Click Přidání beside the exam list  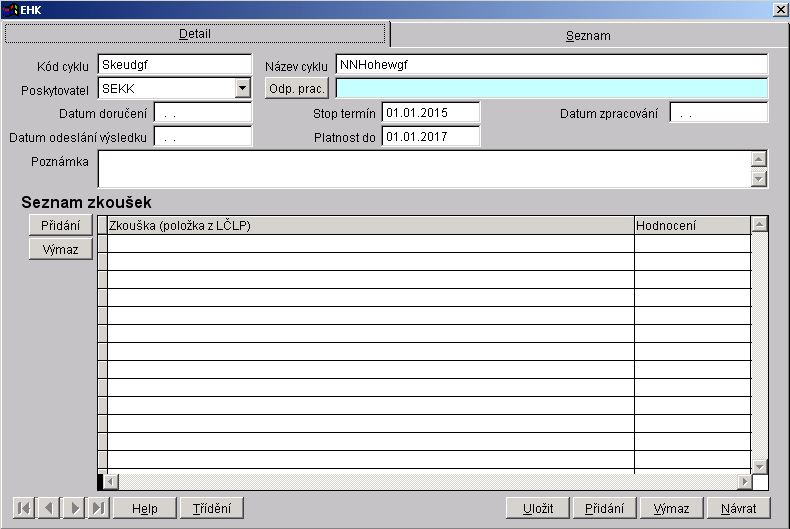[x=60, y=224]
